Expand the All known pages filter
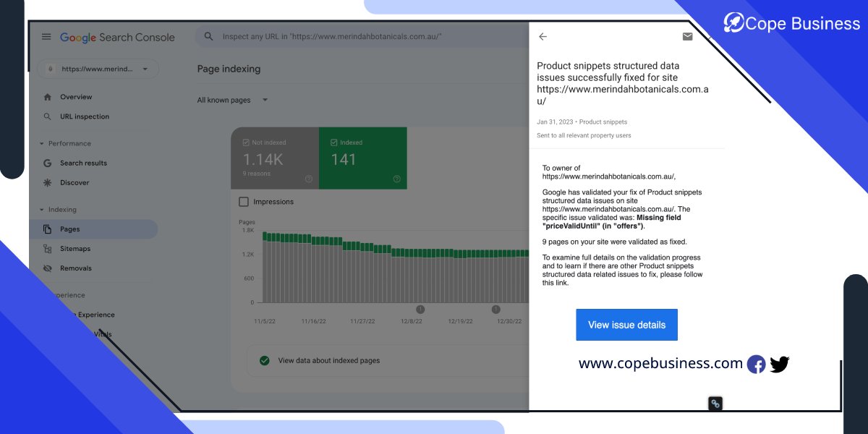This screenshot has width=868, height=434. [x=233, y=101]
